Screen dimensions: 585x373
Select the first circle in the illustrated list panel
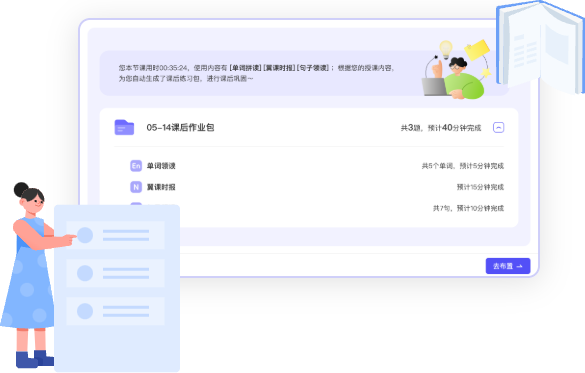(85, 235)
